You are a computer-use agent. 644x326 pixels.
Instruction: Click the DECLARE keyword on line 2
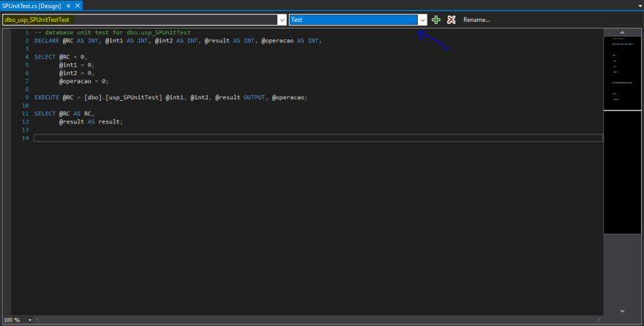[x=46, y=41]
